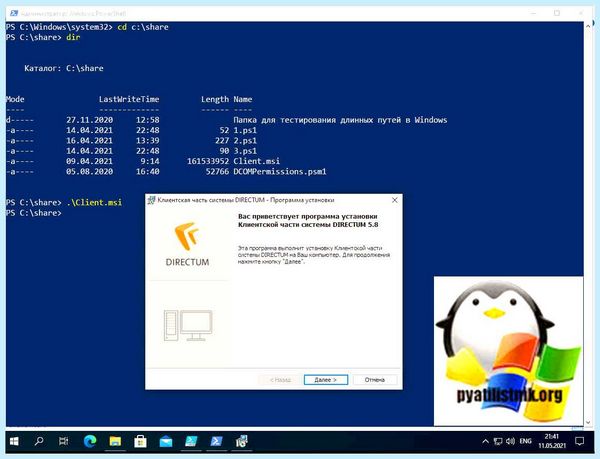Click the dir command text
Screen dimensions: 600x459
pos(73,37)
